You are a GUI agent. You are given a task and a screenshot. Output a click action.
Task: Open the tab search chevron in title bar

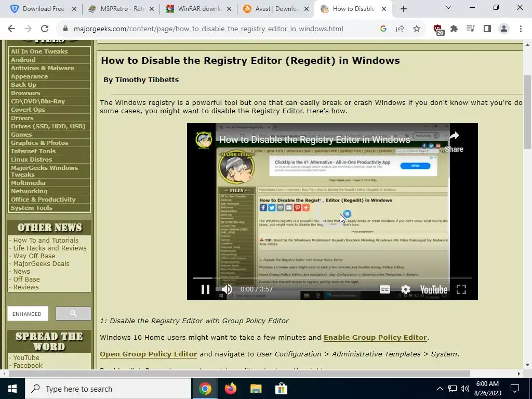(x=448, y=7)
